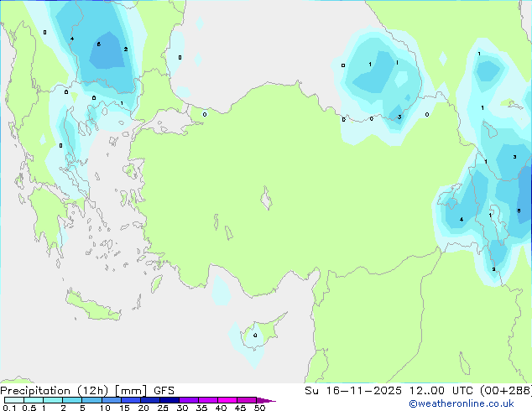Click the 0.1–0.5 mm legend color swatch
Screen dimensions: 532x411
(14, 400)
